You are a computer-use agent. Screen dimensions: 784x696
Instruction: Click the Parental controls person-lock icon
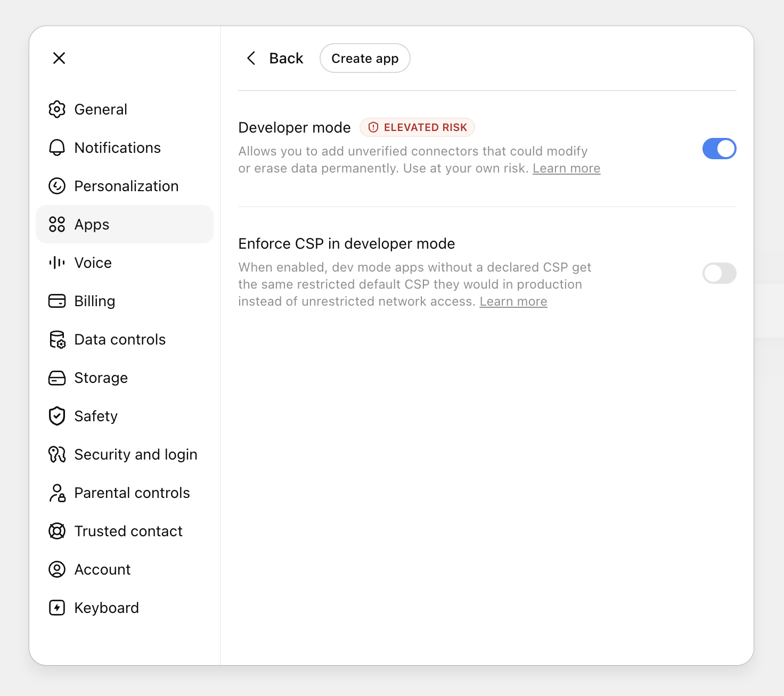pyautogui.click(x=57, y=493)
